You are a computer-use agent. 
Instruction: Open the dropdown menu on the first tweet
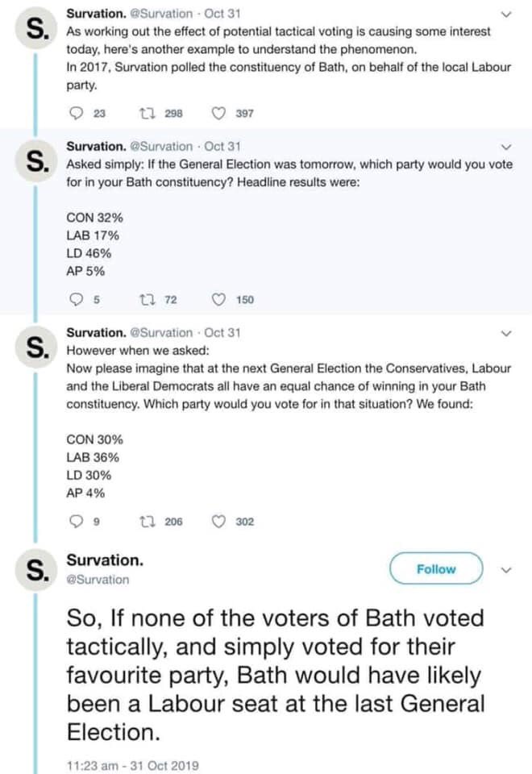pyautogui.click(x=507, y=13)
